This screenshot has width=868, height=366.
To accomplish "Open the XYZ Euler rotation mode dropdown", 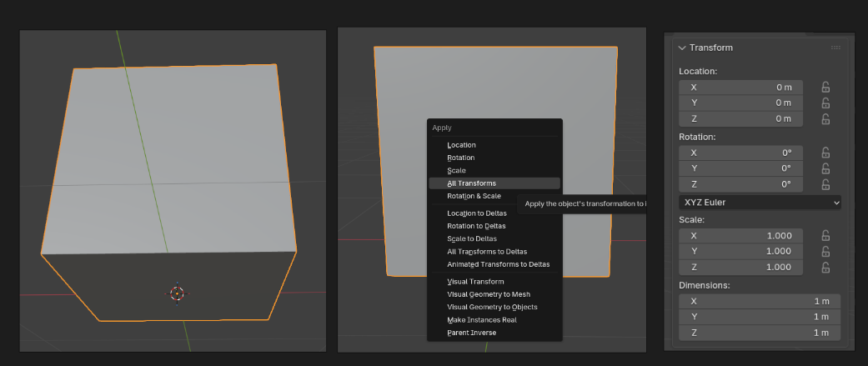I will coord(760,203).
